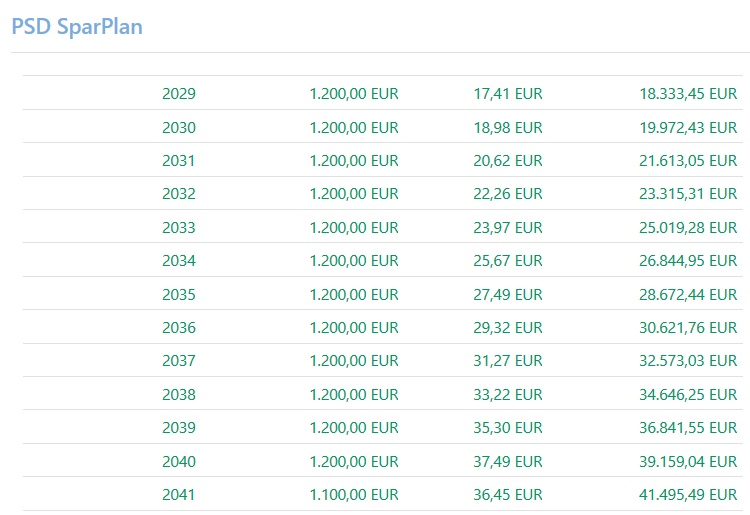Screen dimensions: 750x515
Task: Click the 25.019,28 EUR balance
Action: coord(688,227)
